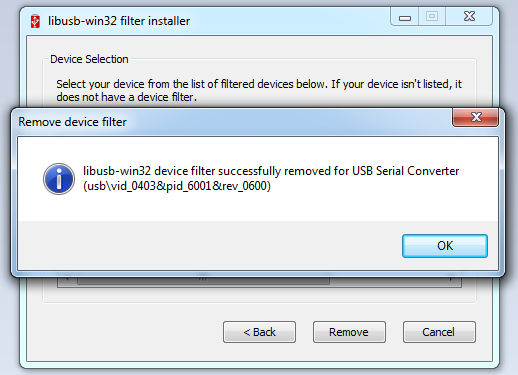Confirm the message with the OK button

[x=445, y=246]
